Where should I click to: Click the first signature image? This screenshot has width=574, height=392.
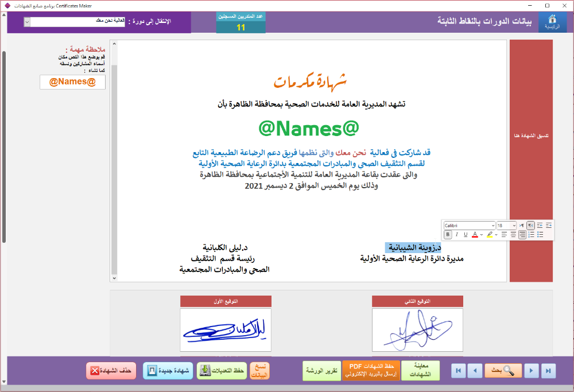pos(226,330)
